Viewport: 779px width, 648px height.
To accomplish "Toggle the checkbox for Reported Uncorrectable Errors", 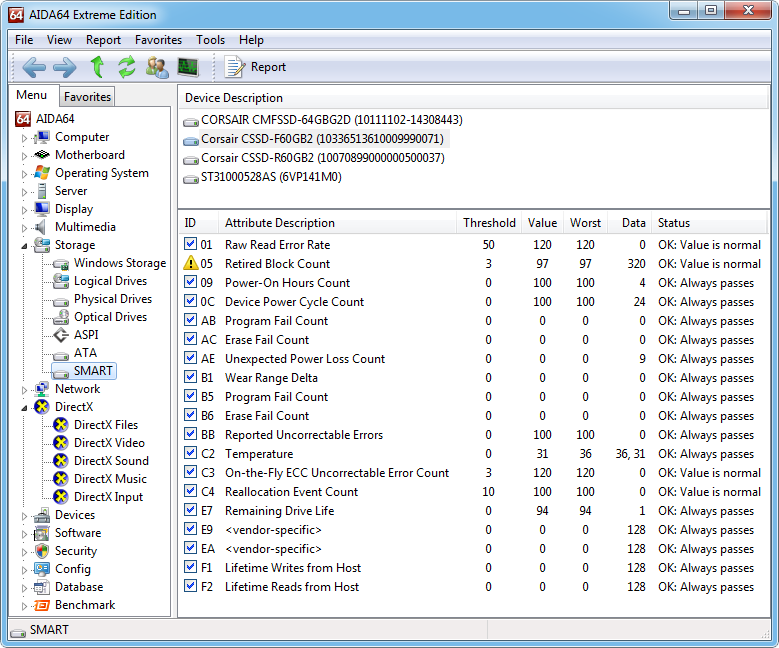I will (x=190, y=434).
